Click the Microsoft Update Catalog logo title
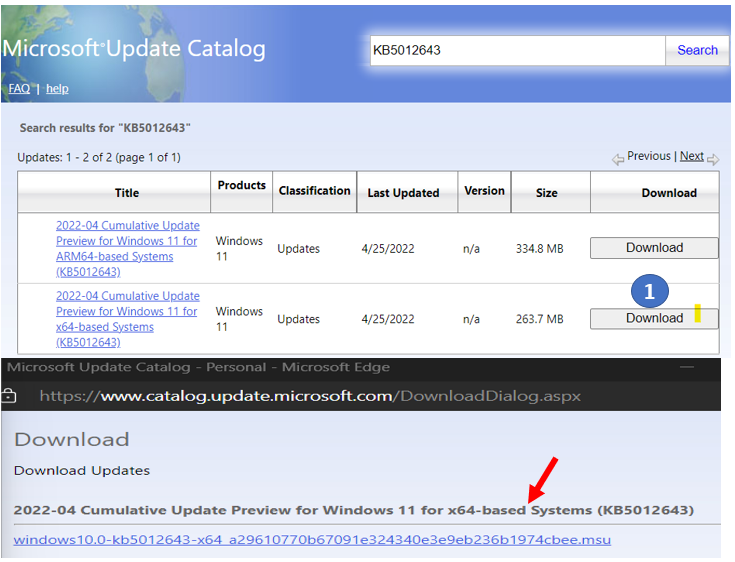This screenshot has width=735, height=562. tap(134, 49)
